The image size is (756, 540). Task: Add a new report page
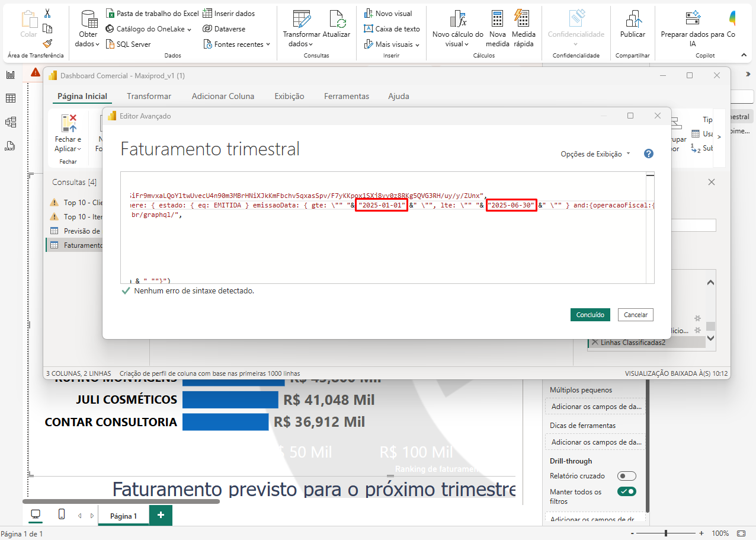[x=161, y=515]
